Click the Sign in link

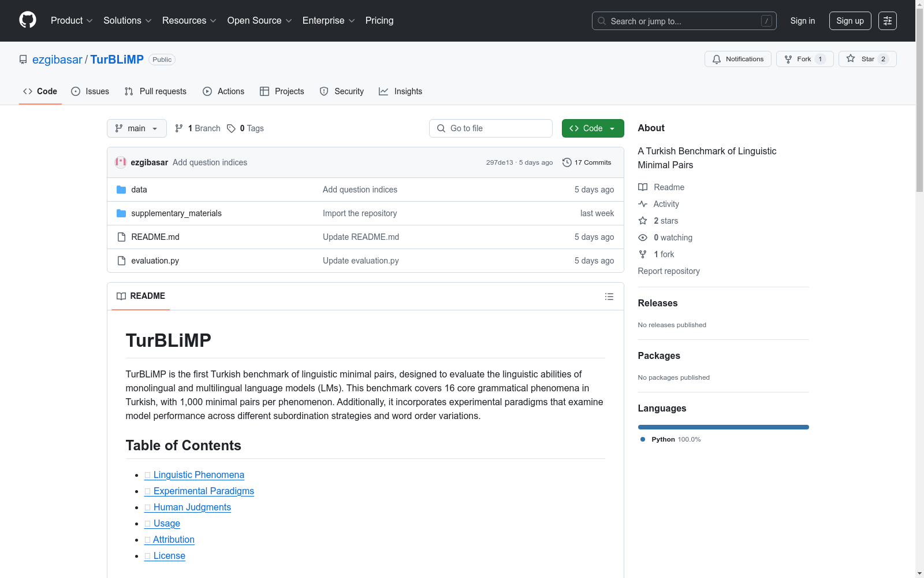[x=803, y=21]
